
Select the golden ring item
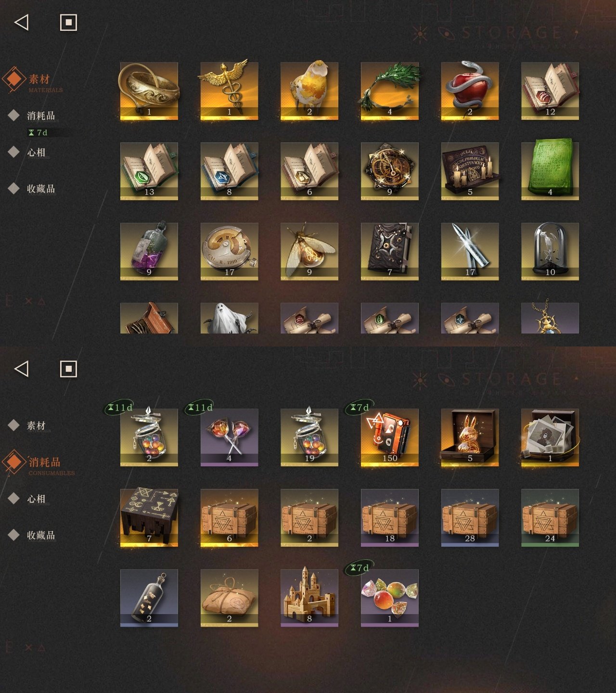click(x=149, y=91)
